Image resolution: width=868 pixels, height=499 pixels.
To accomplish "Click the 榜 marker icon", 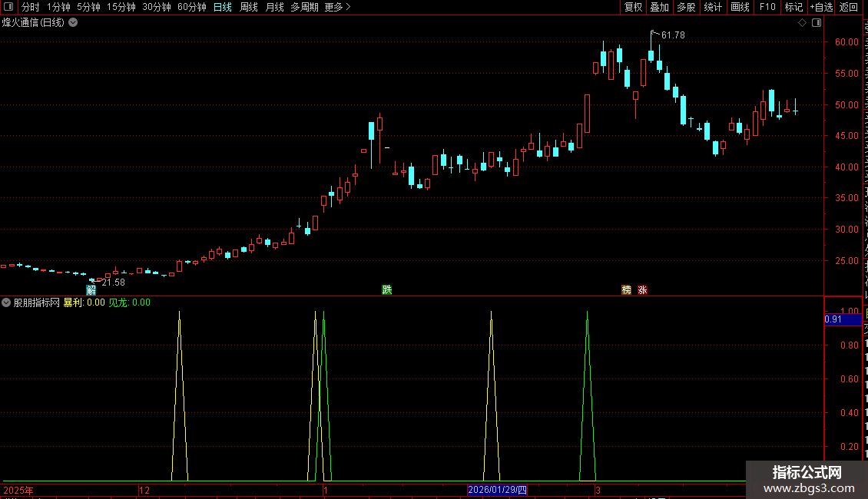I will 626,290.
